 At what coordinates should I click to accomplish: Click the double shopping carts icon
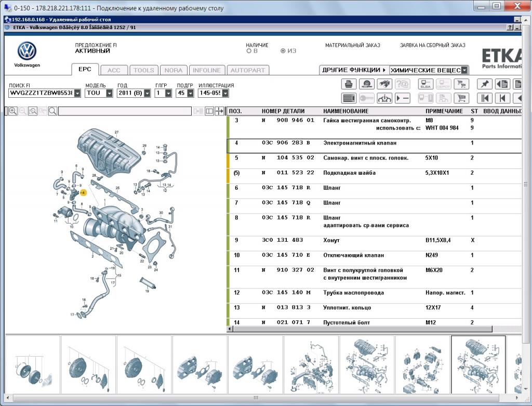tap(461, 84)
